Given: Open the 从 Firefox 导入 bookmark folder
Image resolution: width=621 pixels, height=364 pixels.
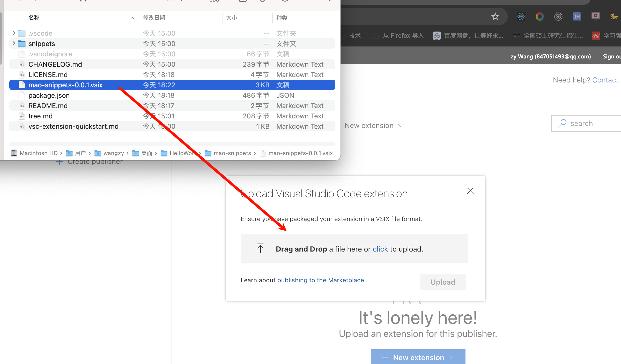Looking at the screenshot, I should [397, 36].
